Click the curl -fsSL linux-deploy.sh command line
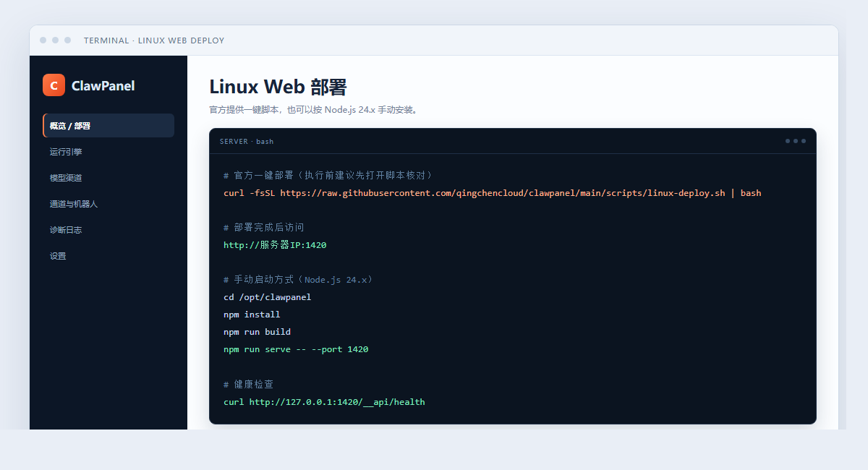Viewport: 868px width, 470px height. tap(493, 193)
